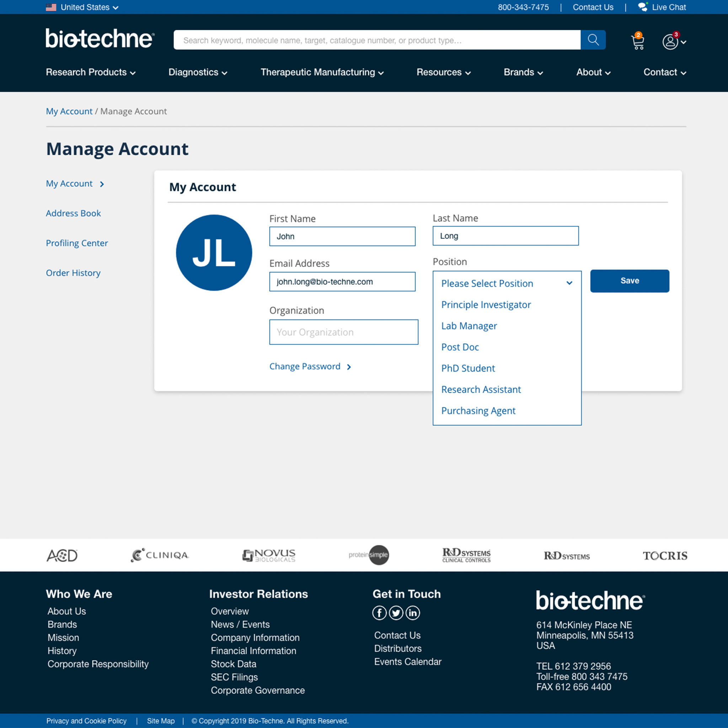The image size is (728, 728).
Task: Select Lab Manager position
Action: (x=469, y=326)
